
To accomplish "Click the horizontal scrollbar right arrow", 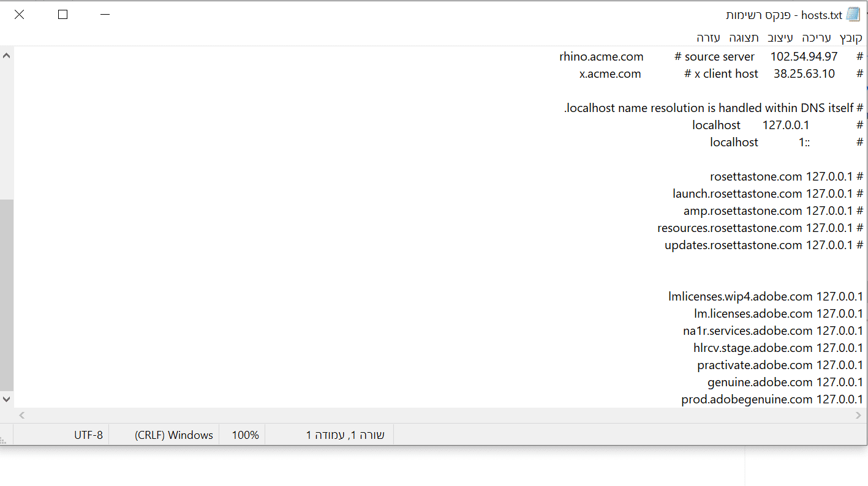I will point(858,415).
